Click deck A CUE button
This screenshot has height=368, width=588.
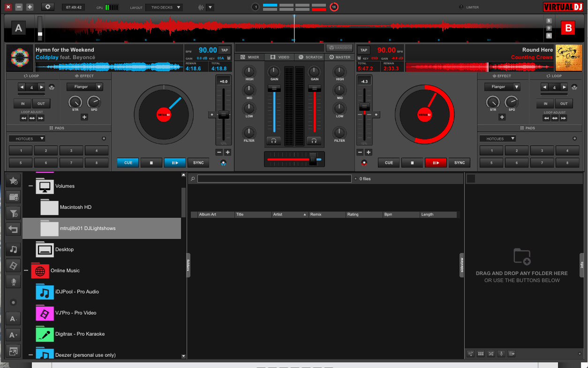pos(128,163)
